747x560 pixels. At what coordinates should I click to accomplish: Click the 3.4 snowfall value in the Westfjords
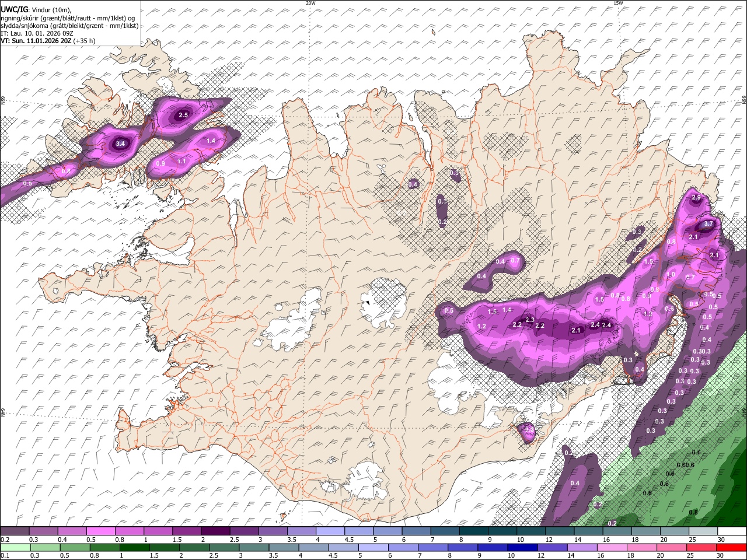(x=120, y=143)
